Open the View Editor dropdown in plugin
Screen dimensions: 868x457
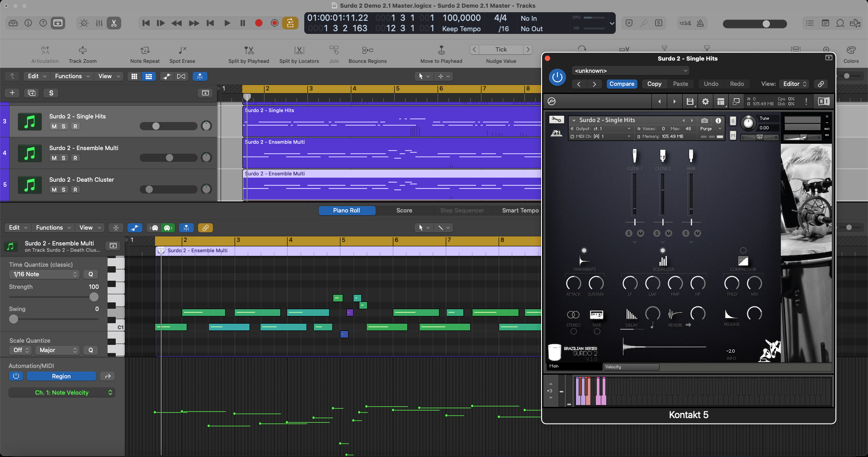[x=794, y=84]
